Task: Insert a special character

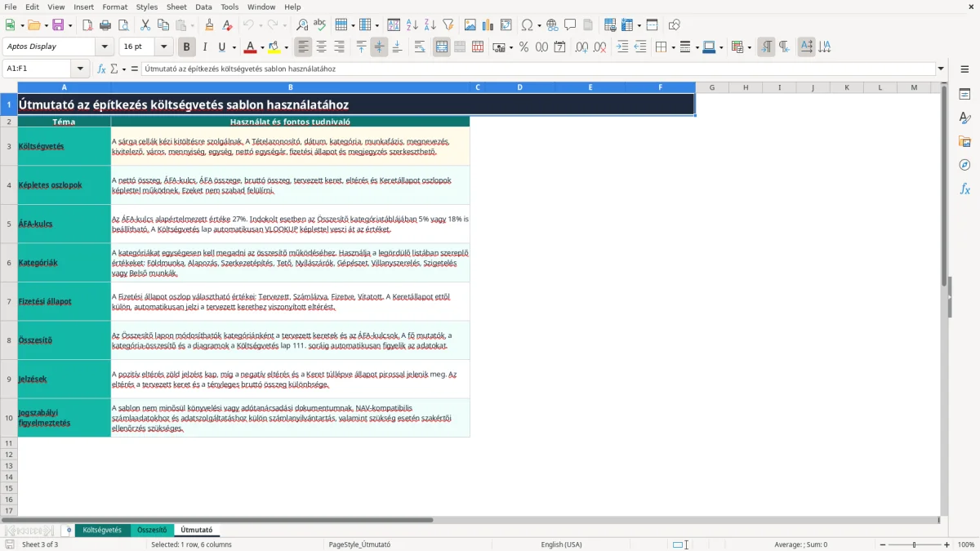Action: [527, 25]
